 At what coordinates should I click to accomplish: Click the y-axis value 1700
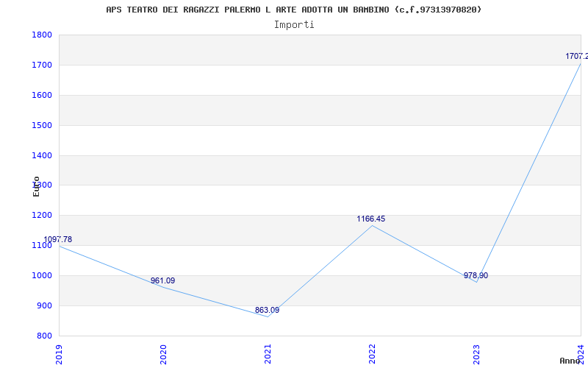(42, 65)
